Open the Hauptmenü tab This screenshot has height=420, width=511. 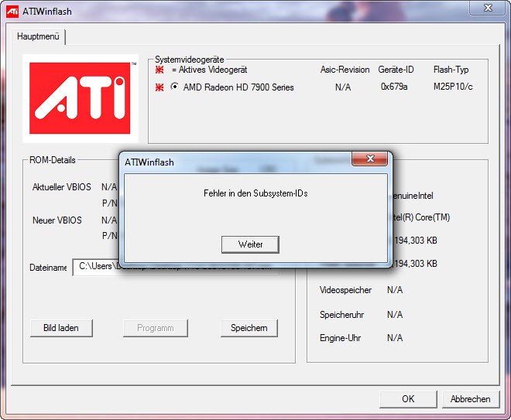point(38,36)
